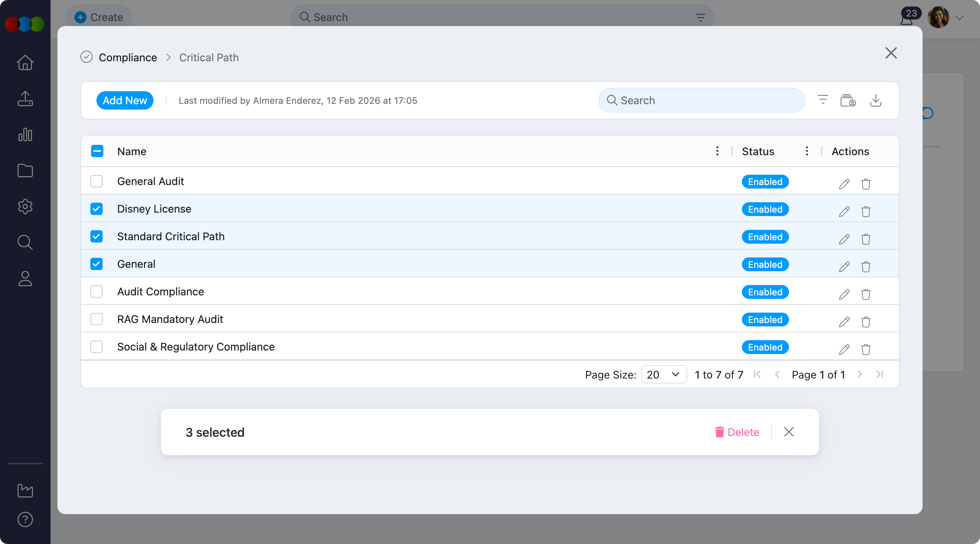The width and height of the screenshot is (980, 544).
Task: Delete the 3 selected items
Action: (x=738, y=432)
